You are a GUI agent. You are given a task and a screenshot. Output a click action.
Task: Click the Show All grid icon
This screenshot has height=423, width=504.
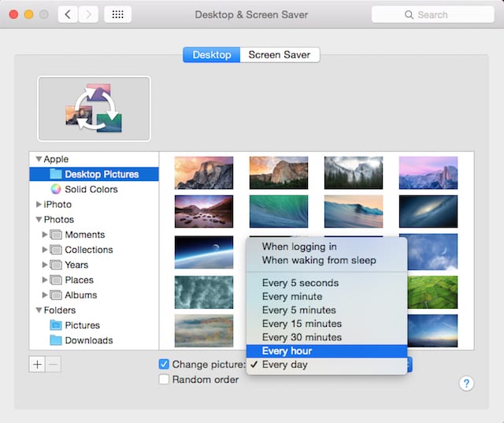[x=117, y=14]
